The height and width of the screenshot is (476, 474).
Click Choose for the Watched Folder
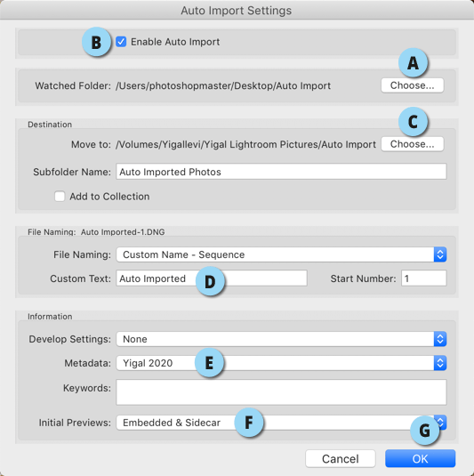412,85
